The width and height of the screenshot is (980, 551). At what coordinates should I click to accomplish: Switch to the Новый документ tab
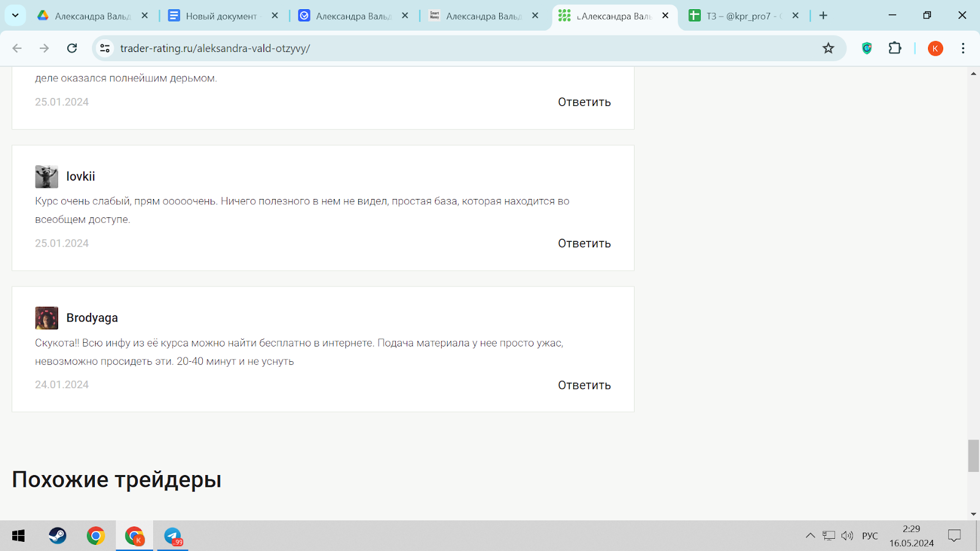(x=214, y=16)
